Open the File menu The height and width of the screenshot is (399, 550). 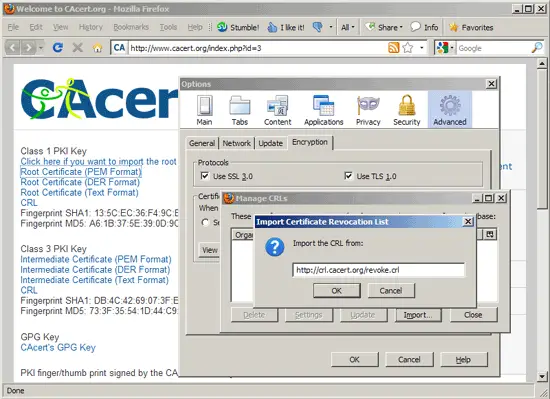13,27
